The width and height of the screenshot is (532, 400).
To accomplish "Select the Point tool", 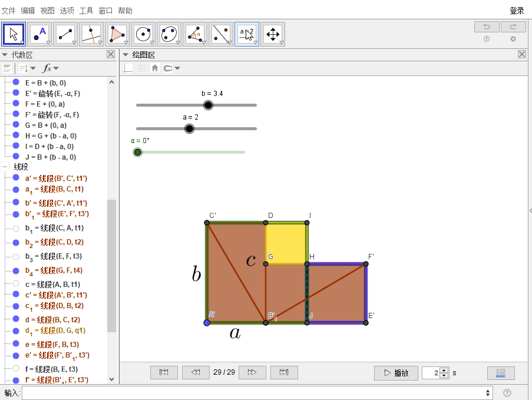I will [39, 34].
